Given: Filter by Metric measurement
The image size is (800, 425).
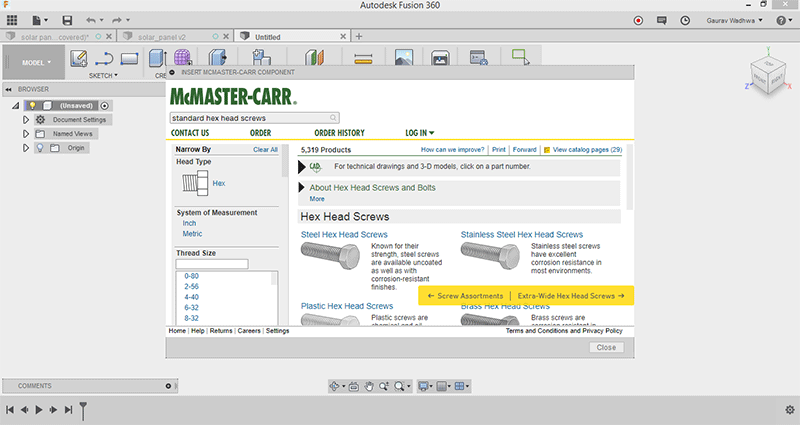Looking at the screenshot, I should tap(192, 234).
